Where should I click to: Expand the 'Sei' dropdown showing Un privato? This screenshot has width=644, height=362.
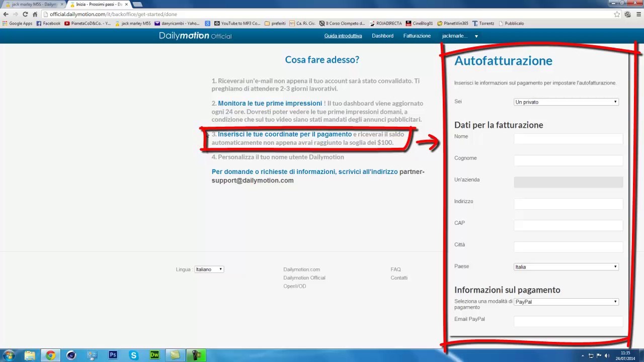(566, 102)
